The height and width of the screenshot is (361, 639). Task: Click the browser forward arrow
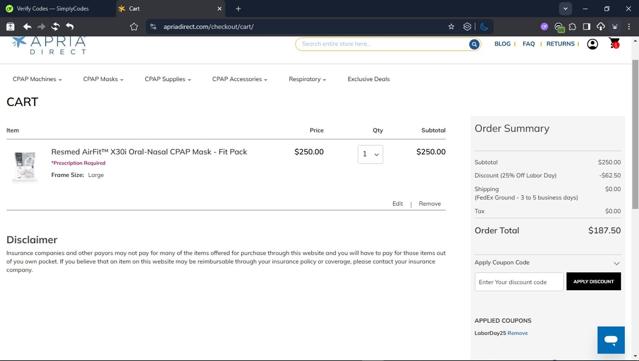coord(41,26)
